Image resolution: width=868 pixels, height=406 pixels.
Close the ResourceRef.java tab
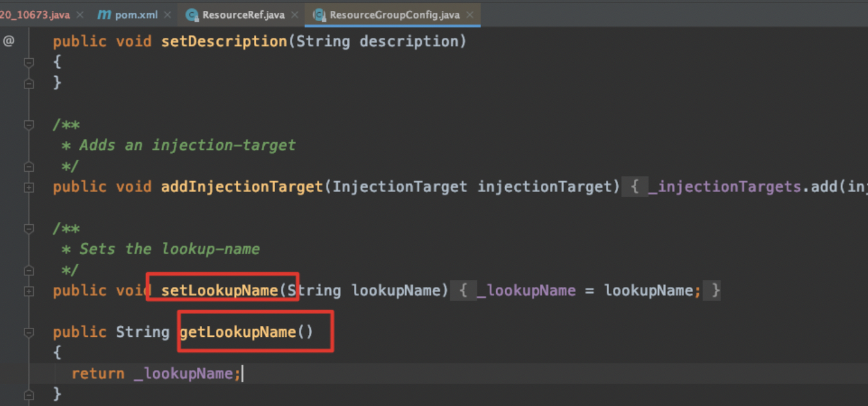(x=294, y=15)
